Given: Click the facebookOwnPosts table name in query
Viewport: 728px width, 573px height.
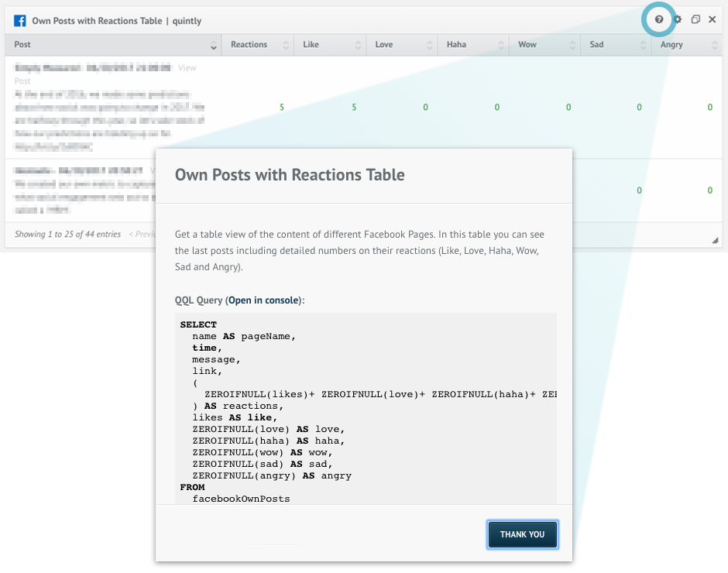Looking at the screenshot, I should point(241,499).
